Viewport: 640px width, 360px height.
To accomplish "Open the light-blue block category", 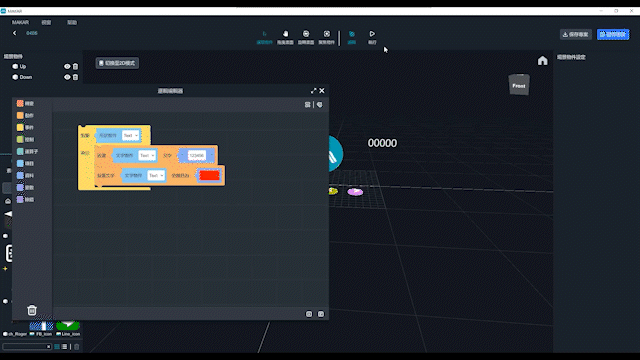I will [25, 163].
